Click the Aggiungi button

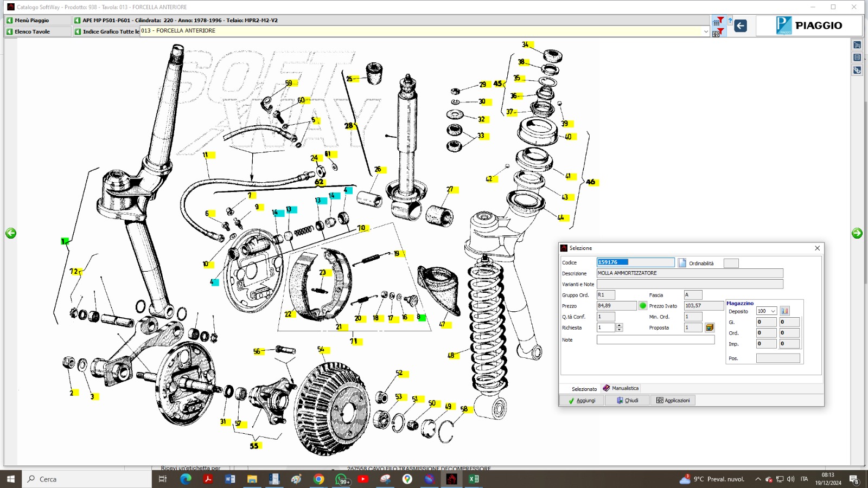pos(582,401)
